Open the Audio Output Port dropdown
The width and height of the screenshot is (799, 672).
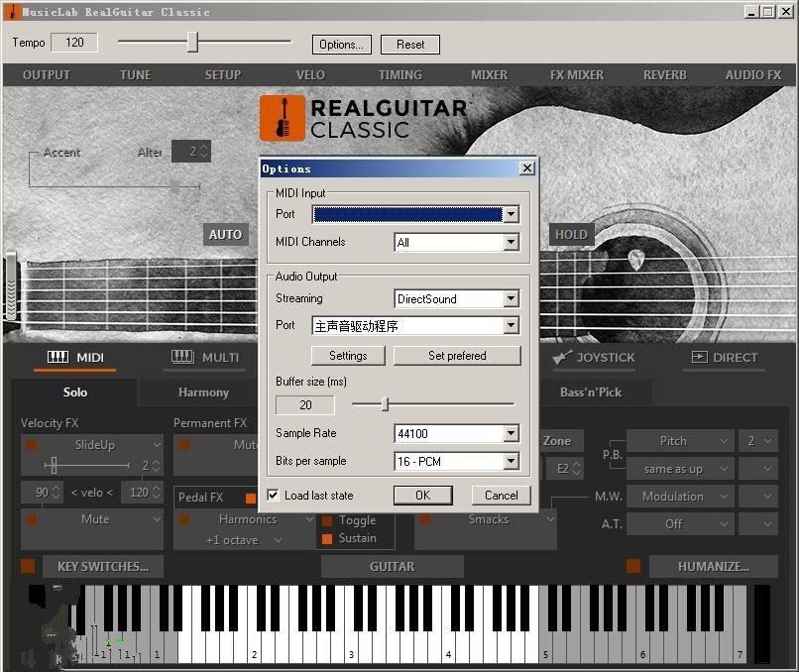click(512, 325)
